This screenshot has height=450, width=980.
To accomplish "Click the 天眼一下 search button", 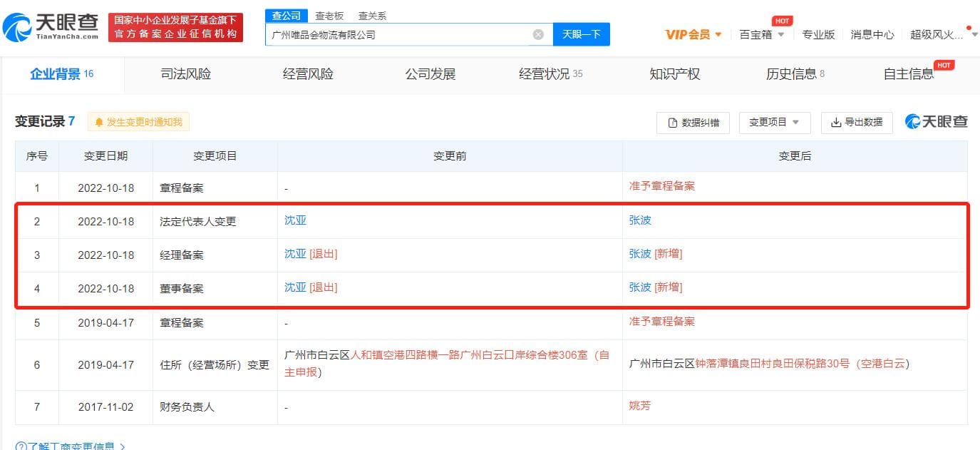I will pyautogui.click(x=582, y=34).
